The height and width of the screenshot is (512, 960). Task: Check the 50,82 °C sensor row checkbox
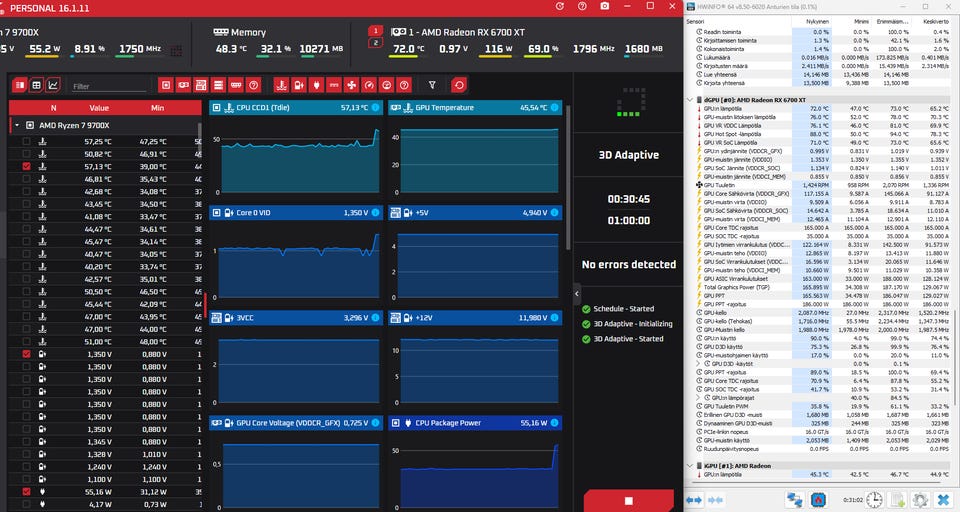(26, 154)
